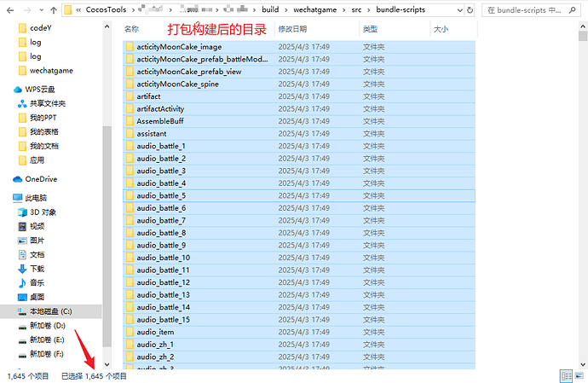Select the artifact folder
The width and height of the screenshot is (588, 383).
tap(299, 96)
